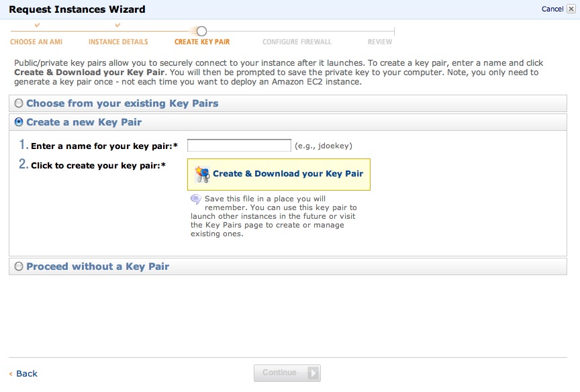Click Create & Download your Key Pair

pyautogui.click(x=279, y=175)
